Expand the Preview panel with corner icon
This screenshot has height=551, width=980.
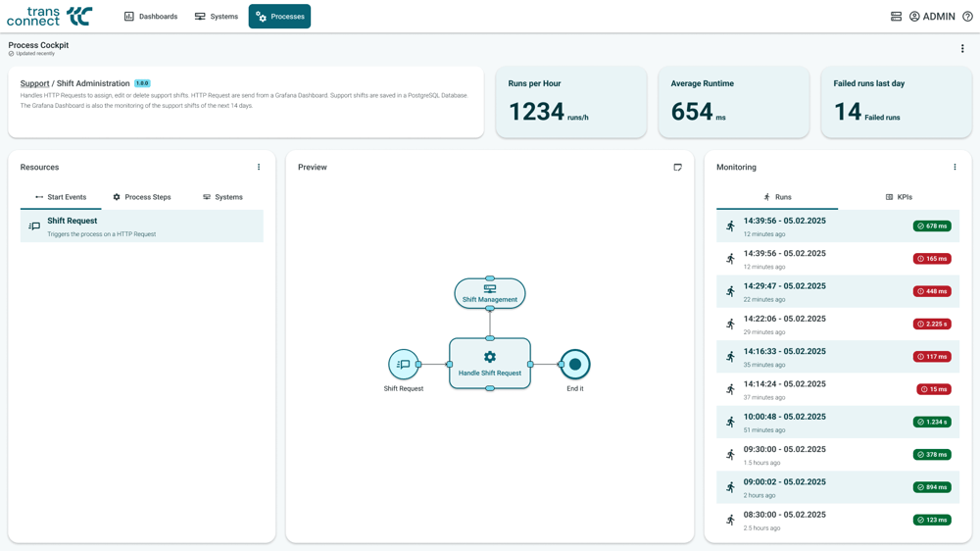(x=677, y=167)
